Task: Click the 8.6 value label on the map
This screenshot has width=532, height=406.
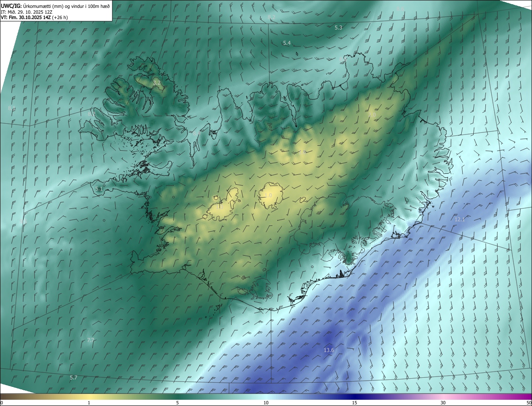Action: (400, 9)
